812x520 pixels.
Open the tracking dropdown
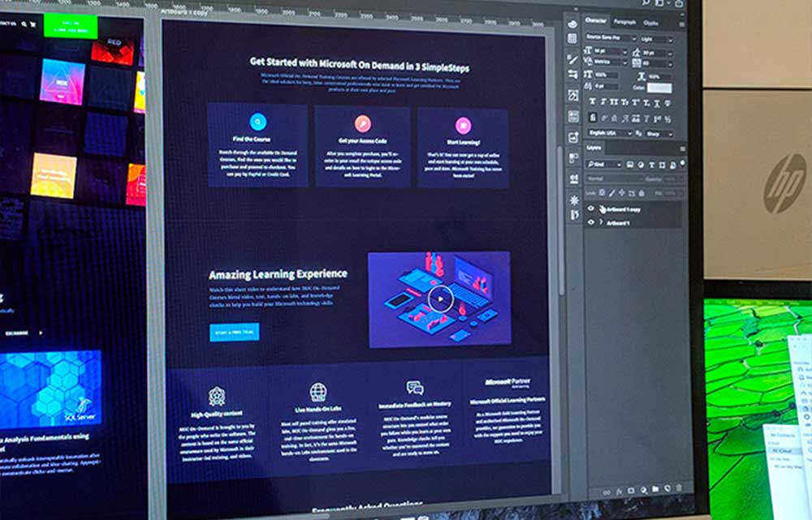(658, 63)
